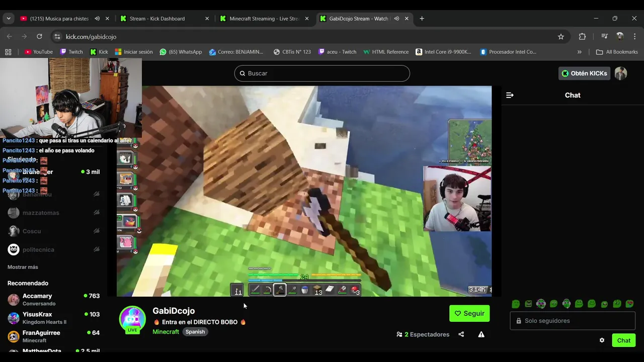The image size is (644, 362).
Task: Open politecnica channel avatar in sidebar
Action: [x=14, y=249]
